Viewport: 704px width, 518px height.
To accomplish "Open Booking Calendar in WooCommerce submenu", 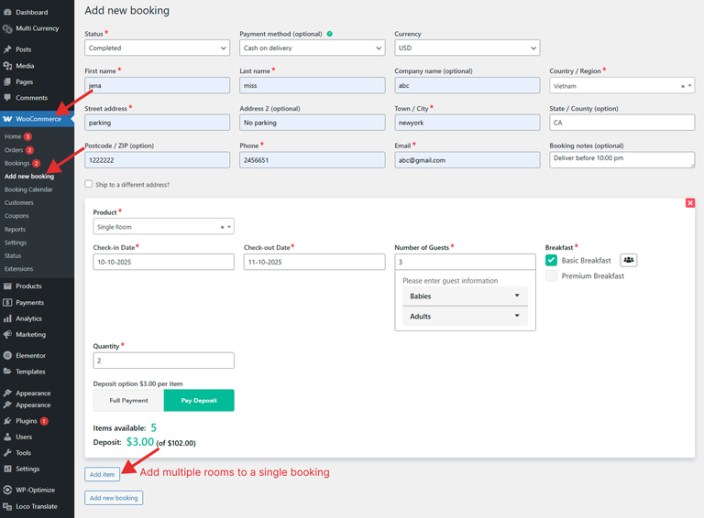I will 28,189.
